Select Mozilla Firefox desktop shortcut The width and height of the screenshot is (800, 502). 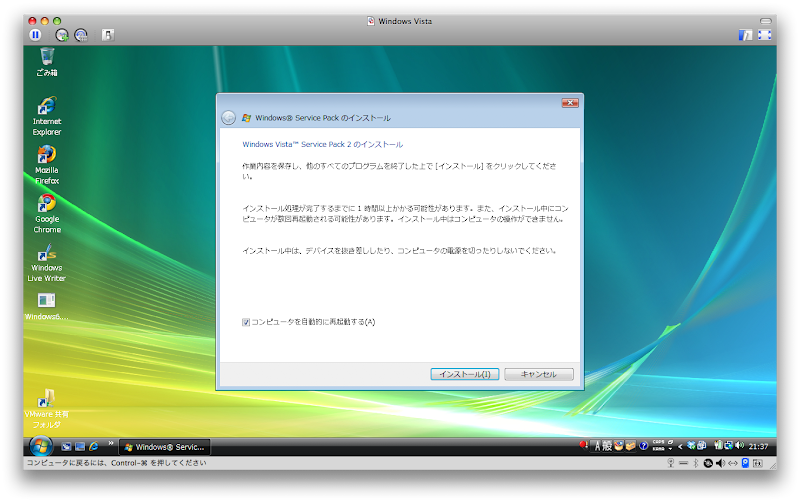pyautogui.click(x=46, y=165)
